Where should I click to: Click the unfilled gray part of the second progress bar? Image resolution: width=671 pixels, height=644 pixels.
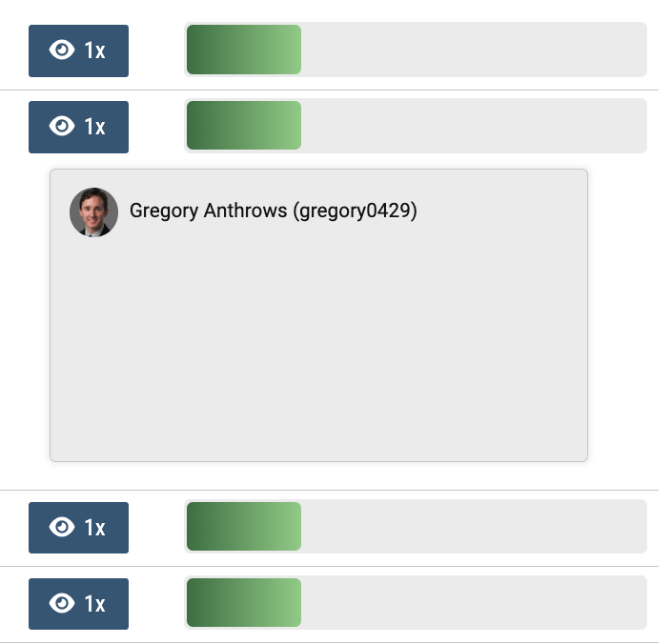click(474, 126)
